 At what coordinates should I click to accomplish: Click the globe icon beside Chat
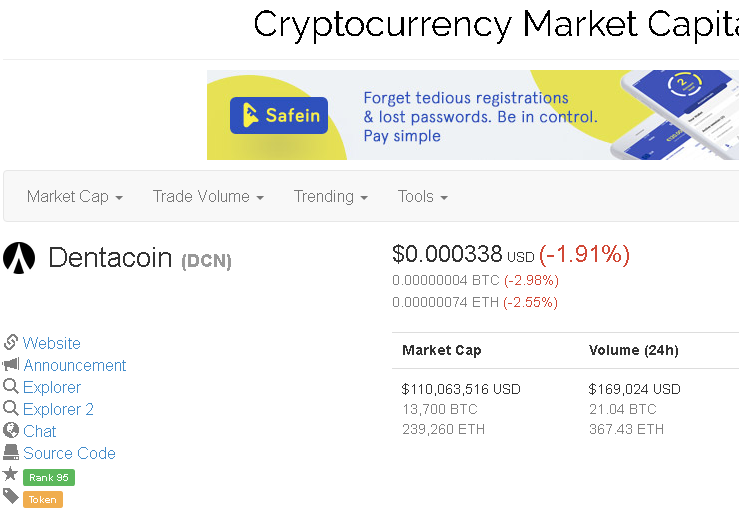[11, 430]
